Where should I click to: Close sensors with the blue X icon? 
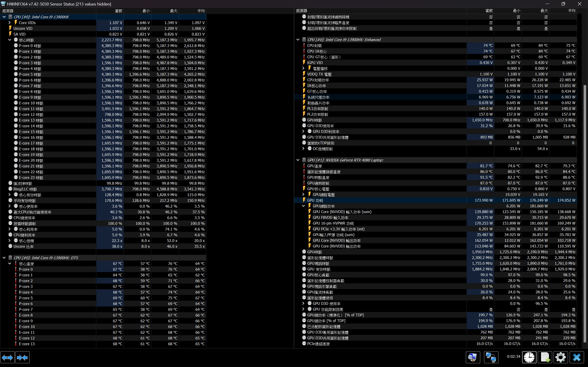point(577,357)
